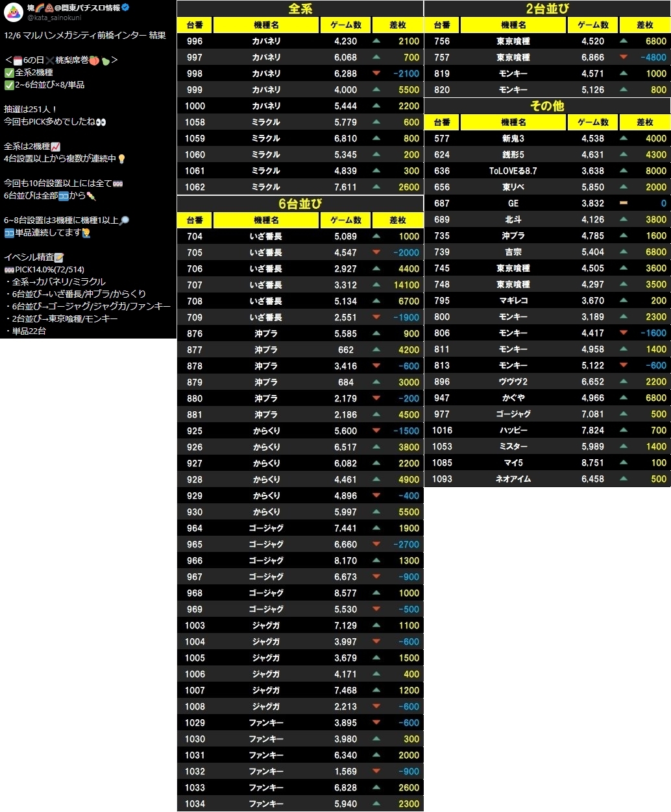This screenshot has width=671, height=812.
Task: Click the down arrow in row 806 モンキー
Action: [624, 333]
